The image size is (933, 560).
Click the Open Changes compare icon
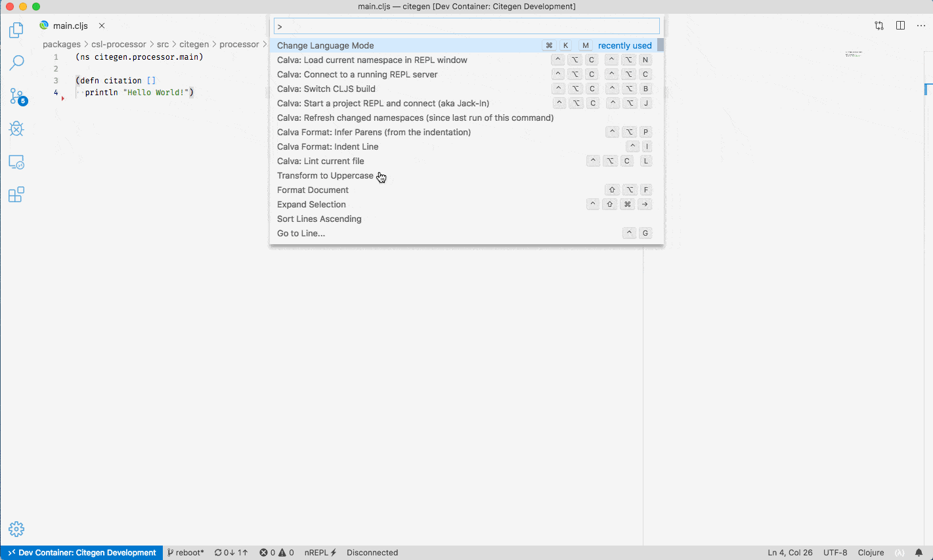point(879,26)
